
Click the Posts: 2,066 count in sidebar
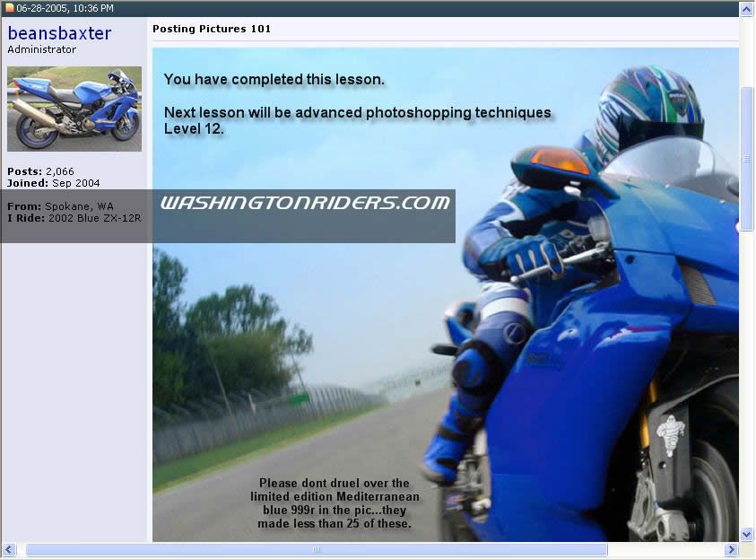pyautogui.click(x=40, y=171)
